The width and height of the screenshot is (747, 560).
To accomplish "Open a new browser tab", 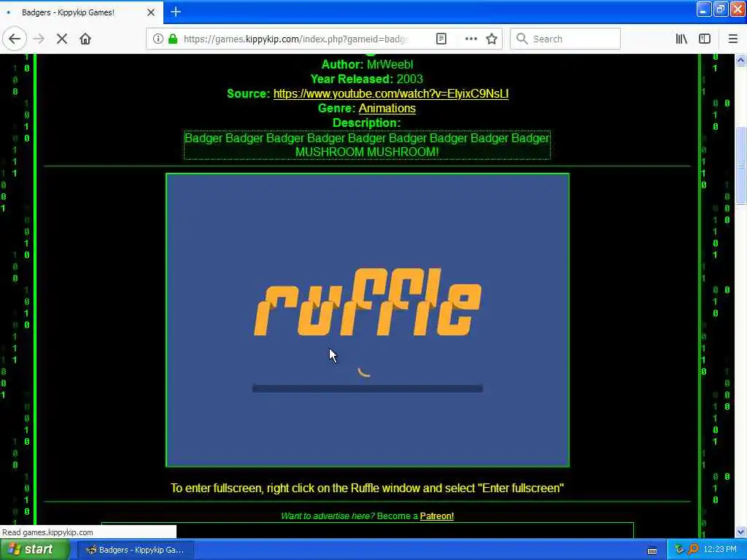I will [175, 12].
